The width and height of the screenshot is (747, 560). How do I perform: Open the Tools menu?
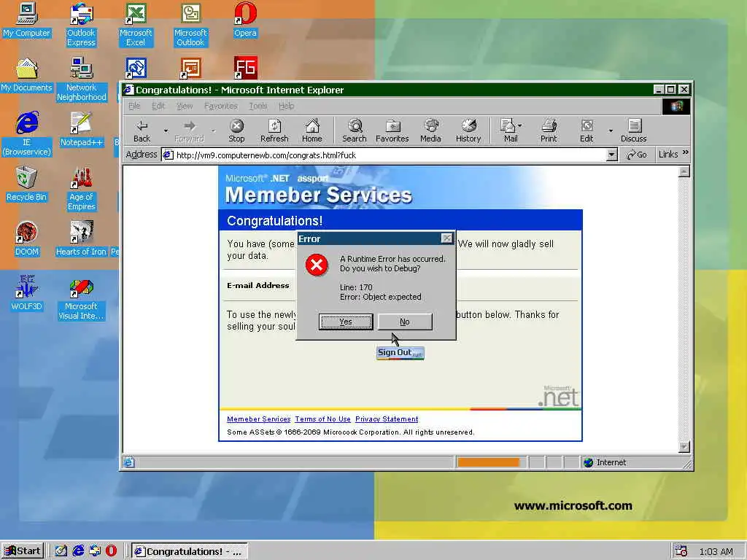pos(258,106)
